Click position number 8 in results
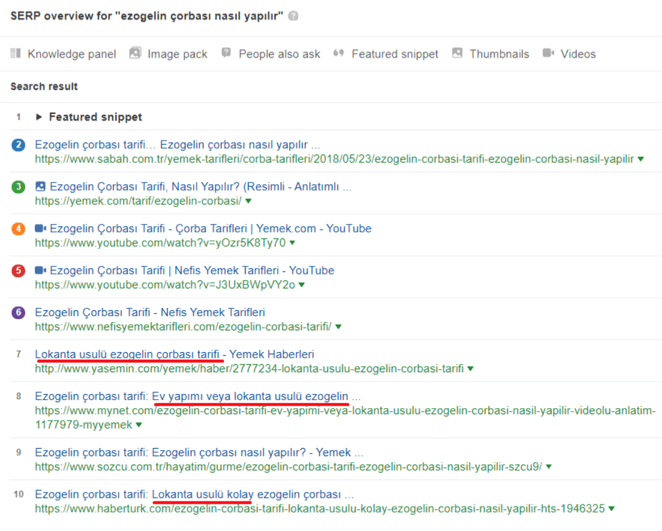 [19, 396]
